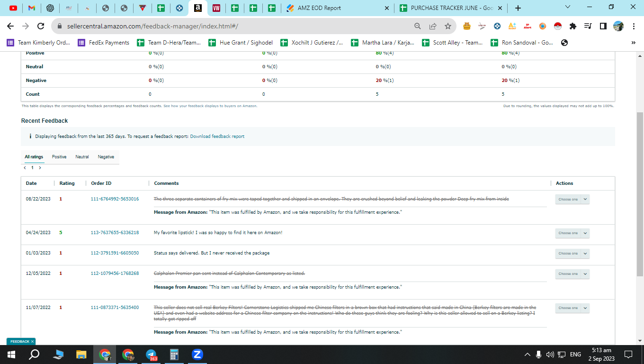The height and width of the screenshot is (364, 644).
Task: Toggle the browser side panel
Action: pyautogui.click(x=603, y=26)
